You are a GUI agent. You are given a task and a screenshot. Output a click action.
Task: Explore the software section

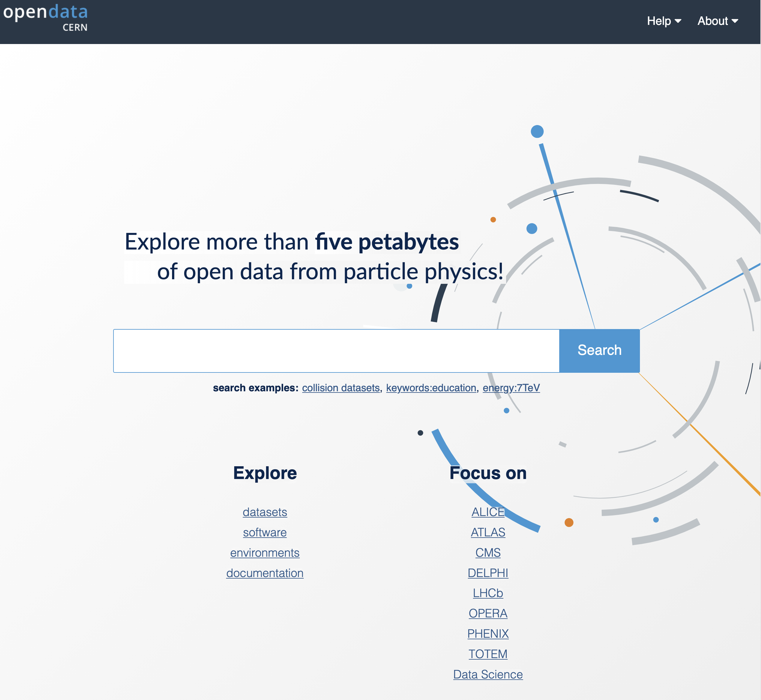(x=265, y=532)
